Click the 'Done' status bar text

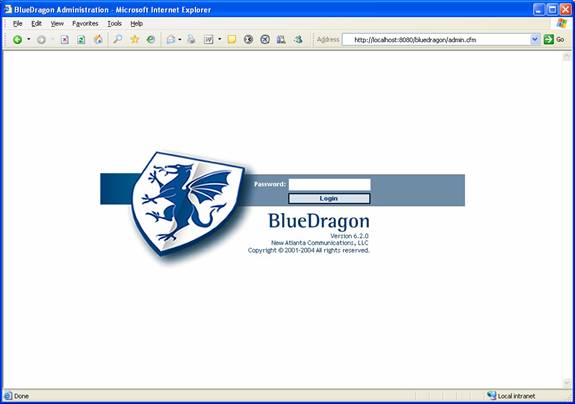21,396
